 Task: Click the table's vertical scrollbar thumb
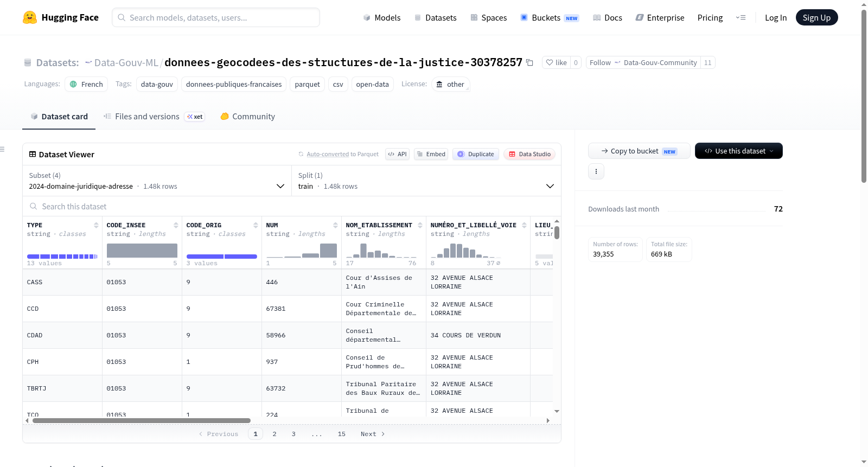[557, 233]
